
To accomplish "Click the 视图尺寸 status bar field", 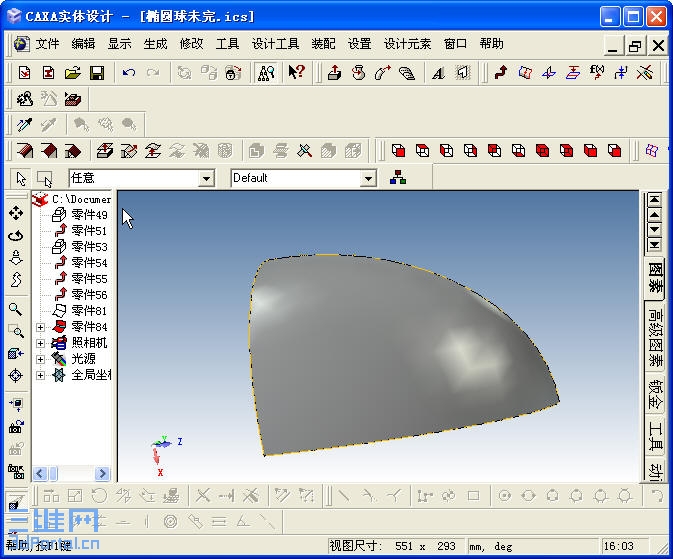I will pyautogui.click(x=395, y=546).
